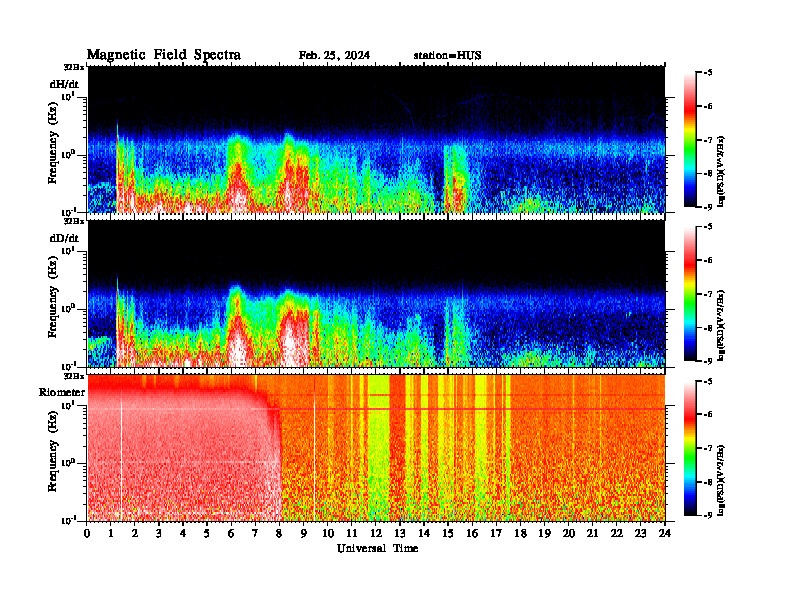Click the dD/dt color bar PSD unit label

[721, 325]
